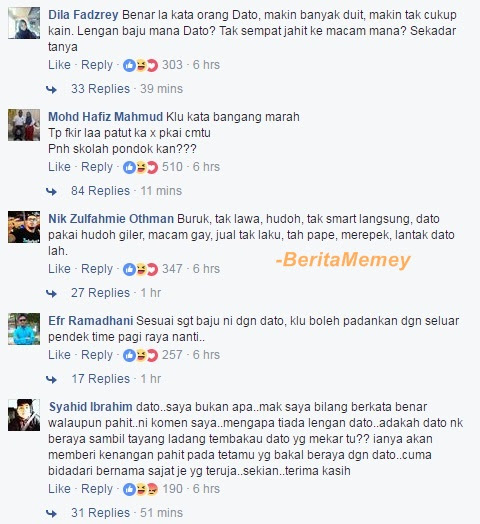Open reaction icons on Dila Fadzrey's comment

[x=140, y=65]
